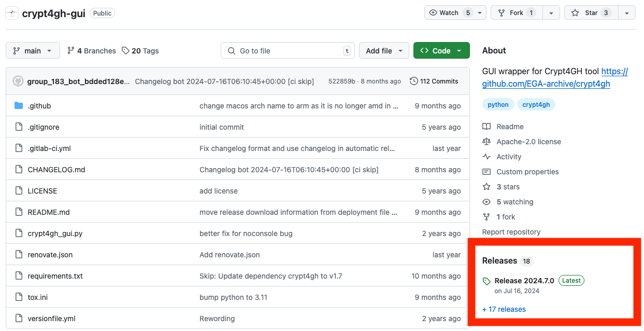Click the .github folder icon
Image resolution: width=644 pixels, height=331 pixels.
(x=19, y=106)
